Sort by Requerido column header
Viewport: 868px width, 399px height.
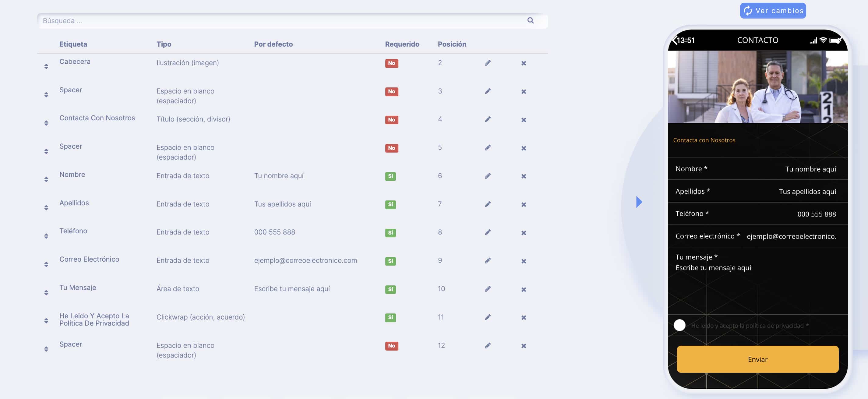pyautogui.click(x=402, y=44)
